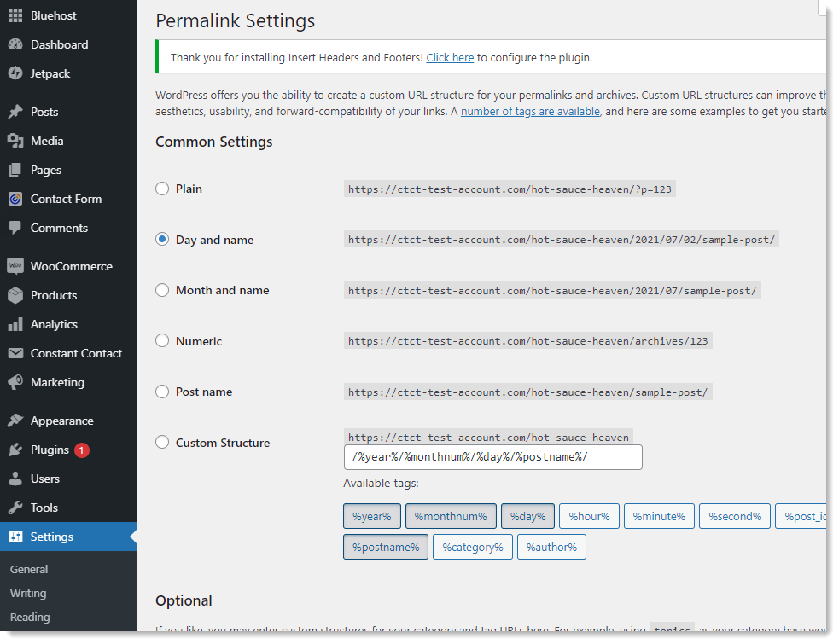Click the Dashboard gauge icon
The width and height of the screenshot is (839, 644).
[15, 44]
